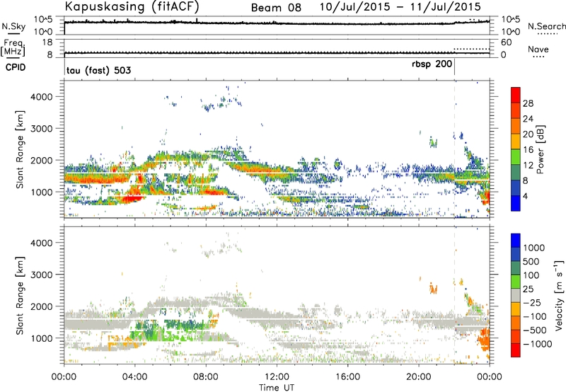This screenshot has width=566, height=392.
Task: Click the -25 value on Velocity colorbar
Action: [534, 302]
